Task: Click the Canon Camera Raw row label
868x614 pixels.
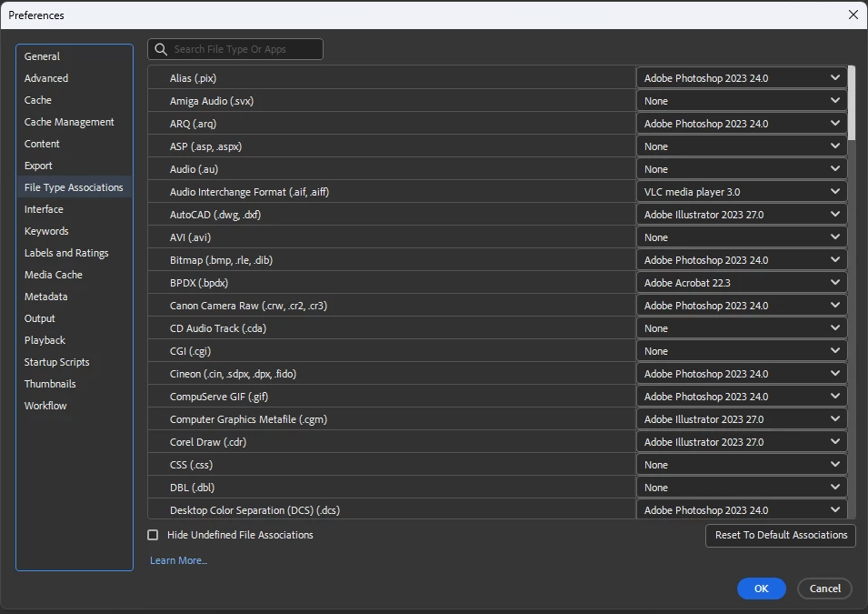Action: (248, 306)
